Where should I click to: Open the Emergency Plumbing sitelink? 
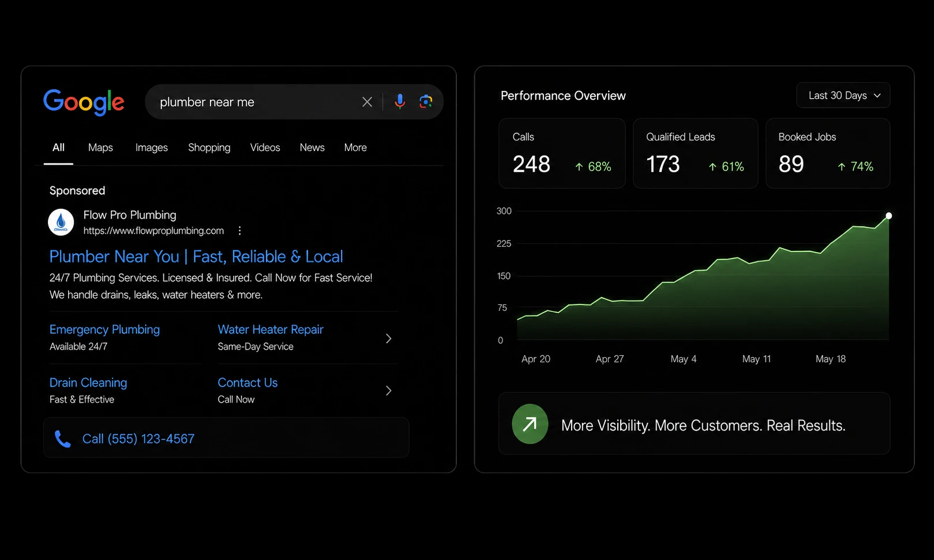(x=104, y=329)
